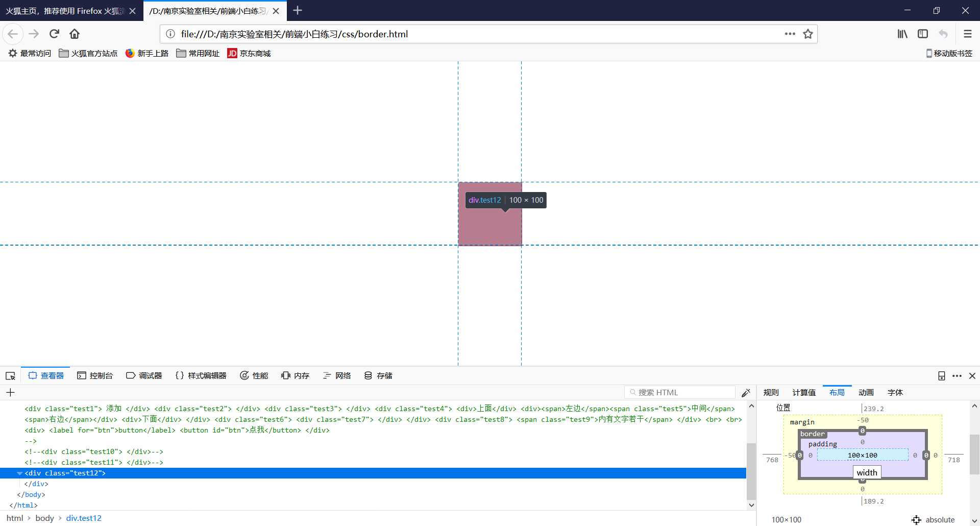Screen dimensions: 980x526
Task: Activate the eyedropper color picker icon
Action: [746, 393]
